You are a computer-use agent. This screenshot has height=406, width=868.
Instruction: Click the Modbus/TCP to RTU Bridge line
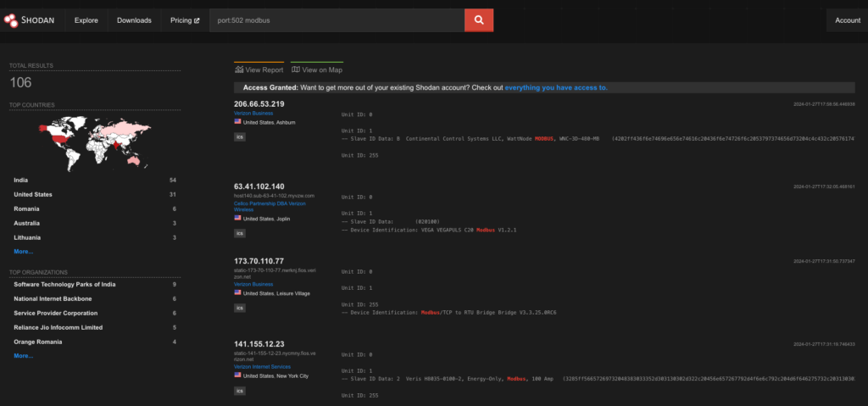pos(449,313)
